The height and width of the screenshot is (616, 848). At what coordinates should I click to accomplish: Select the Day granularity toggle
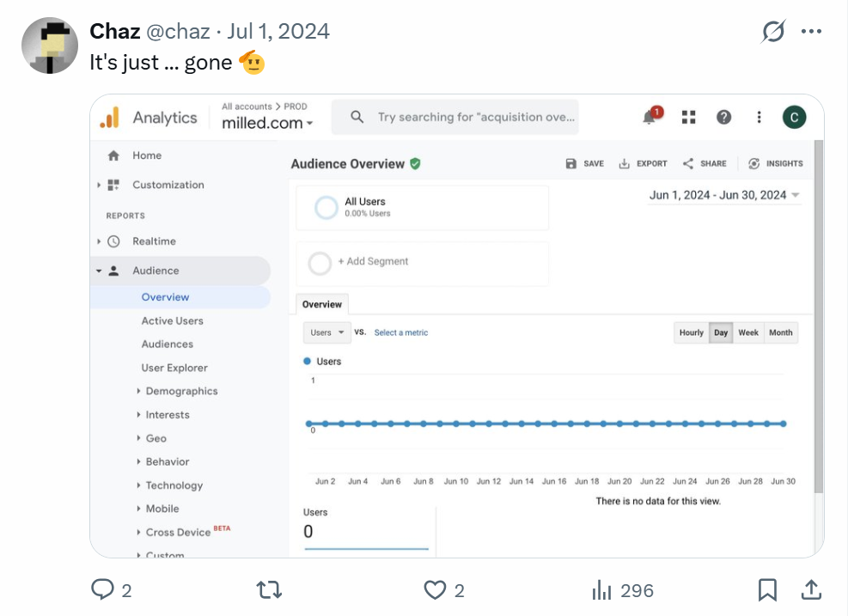(x=721, y=333)
